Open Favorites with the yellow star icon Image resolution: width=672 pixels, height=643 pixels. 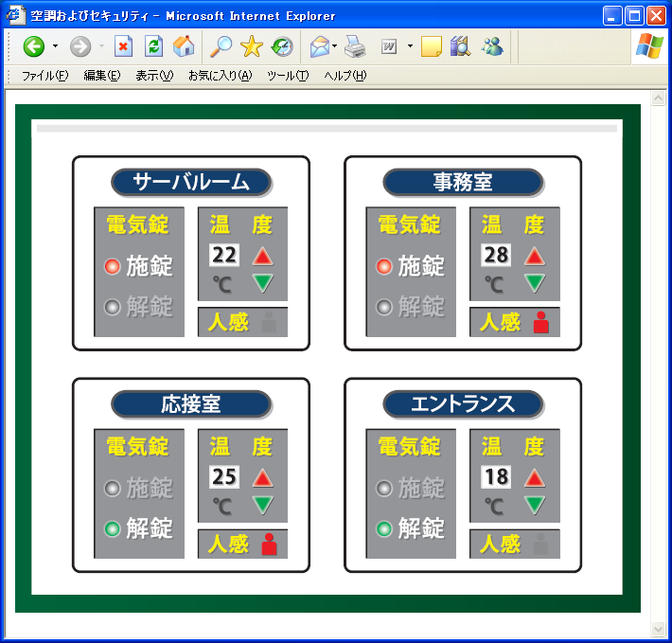coord(252,46)
